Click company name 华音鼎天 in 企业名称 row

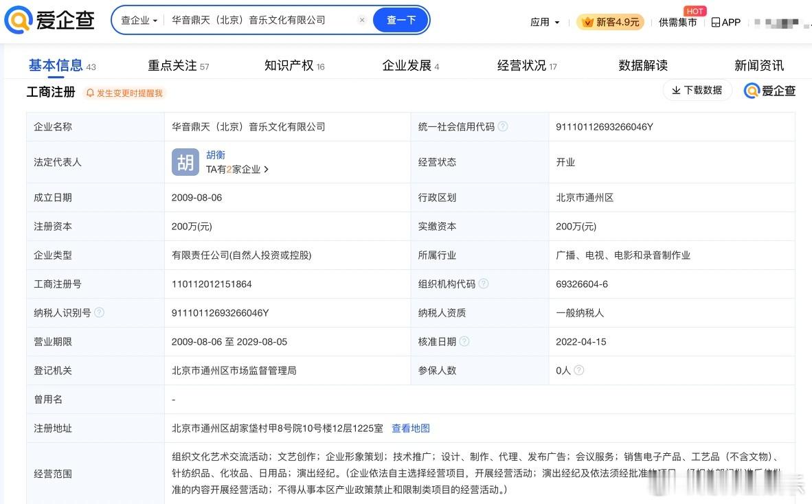pos(249,127)
